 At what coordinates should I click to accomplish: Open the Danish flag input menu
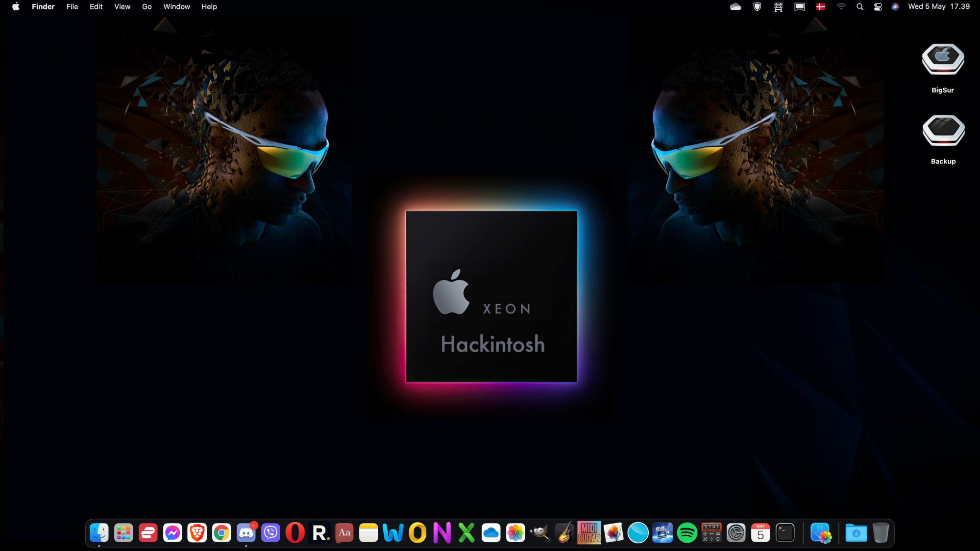click(x=821, y=6)
